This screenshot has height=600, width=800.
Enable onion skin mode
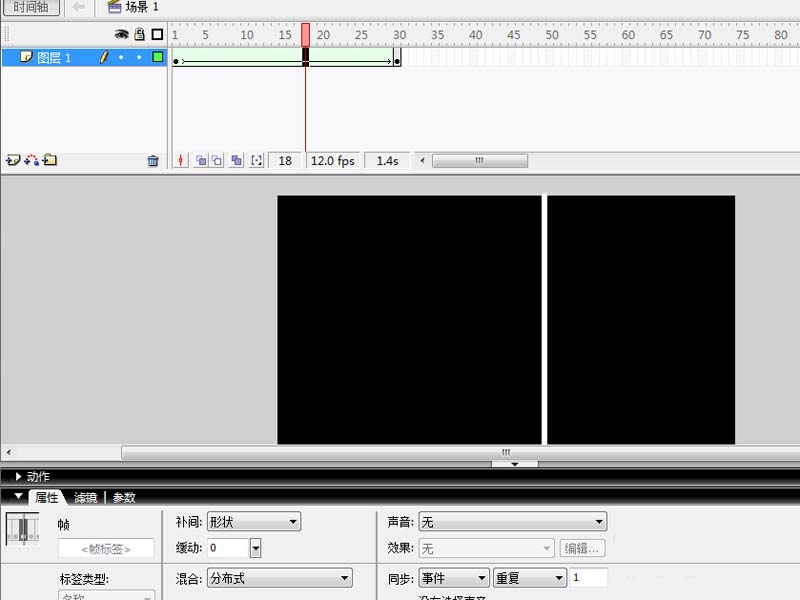click(x=200, y=160)
